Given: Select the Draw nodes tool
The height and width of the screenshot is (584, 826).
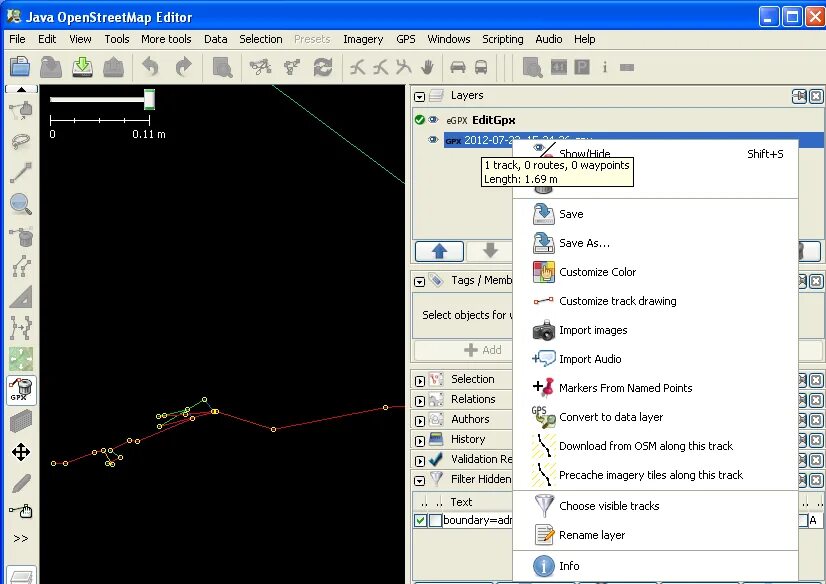Looking at the screenshot, I should coord(21,172).
